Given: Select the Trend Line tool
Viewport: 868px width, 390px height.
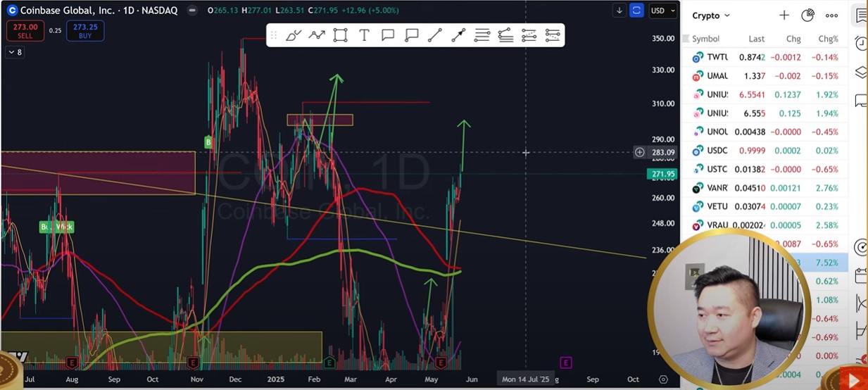Looking at the screenshot, I should (x=435, y=35).
